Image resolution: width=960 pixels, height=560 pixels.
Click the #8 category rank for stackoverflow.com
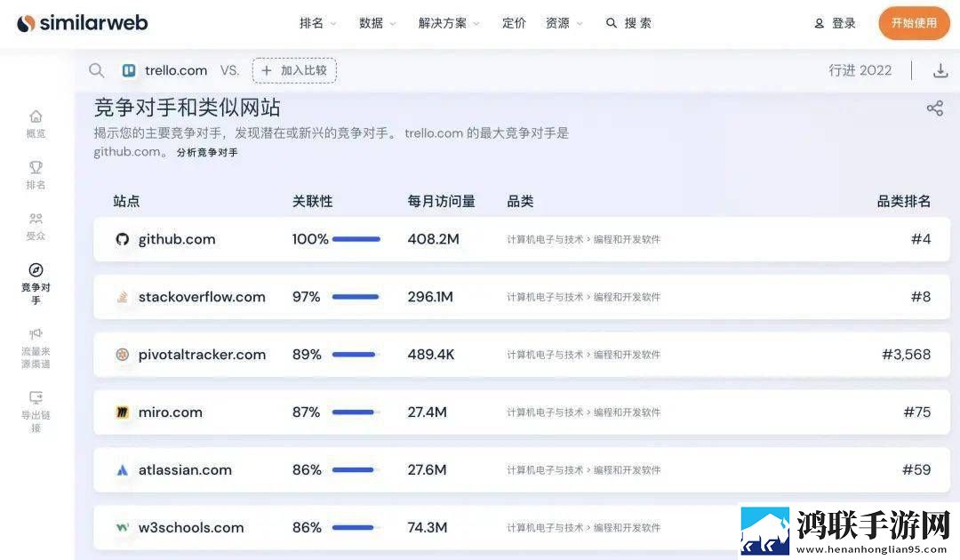coord(921,297)
